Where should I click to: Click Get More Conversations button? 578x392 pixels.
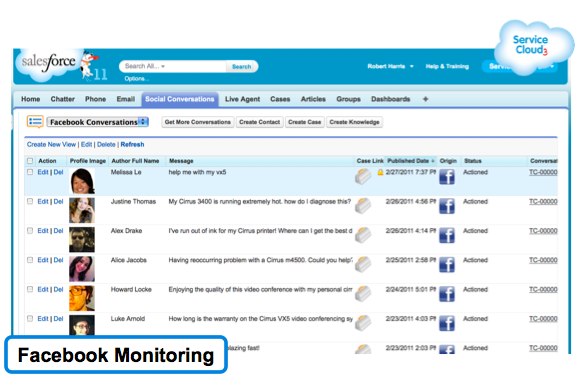click(198, 122)
